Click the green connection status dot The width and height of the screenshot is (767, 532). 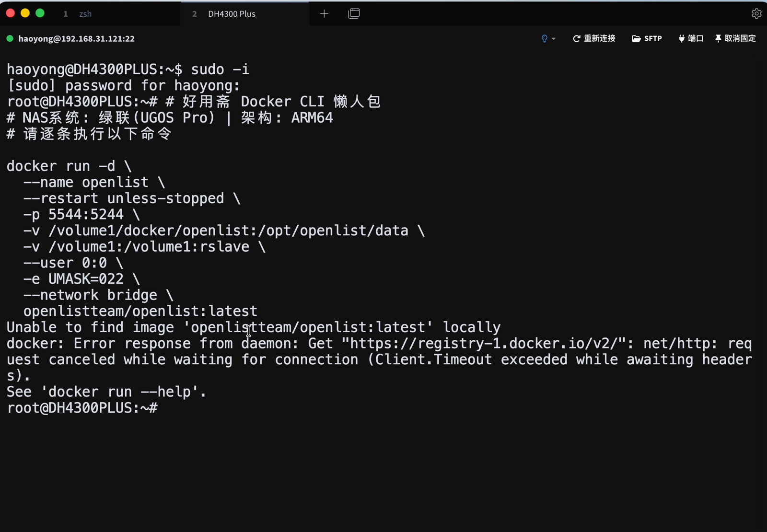tap(10, 38)
